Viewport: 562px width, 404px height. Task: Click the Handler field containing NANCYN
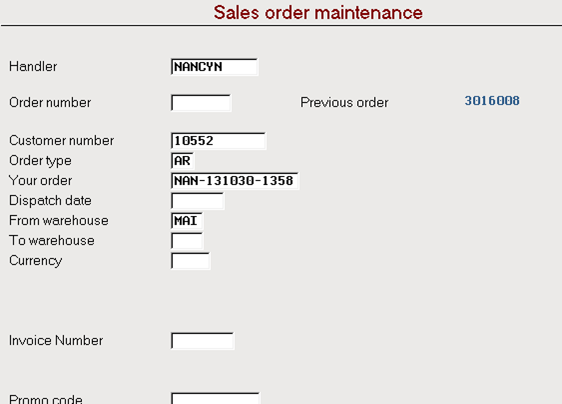click(x=214, y=67)
